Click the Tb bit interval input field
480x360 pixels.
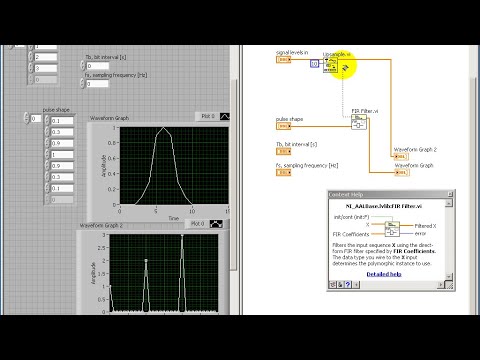97,66
